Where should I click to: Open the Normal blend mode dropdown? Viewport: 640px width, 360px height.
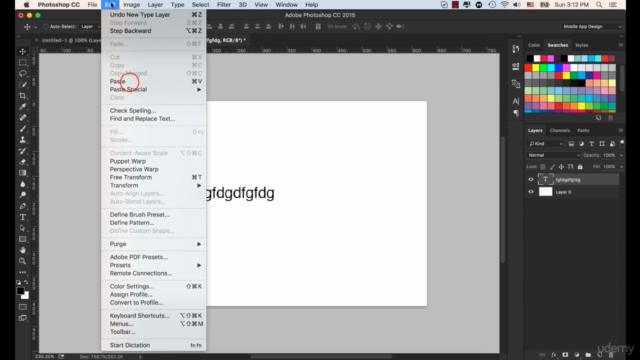[553, 155]
